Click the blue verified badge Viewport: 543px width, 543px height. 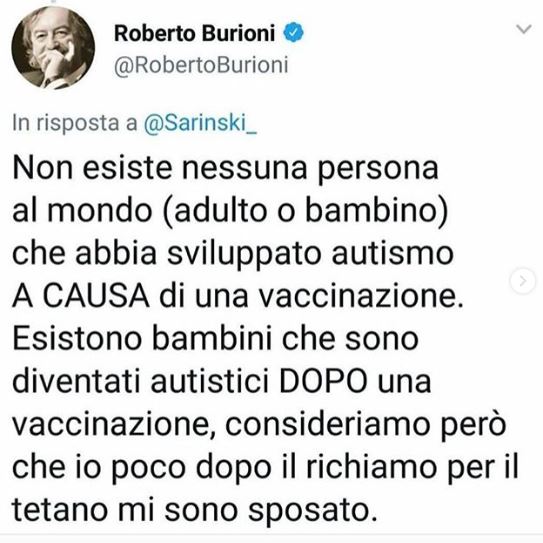(294, 33)
